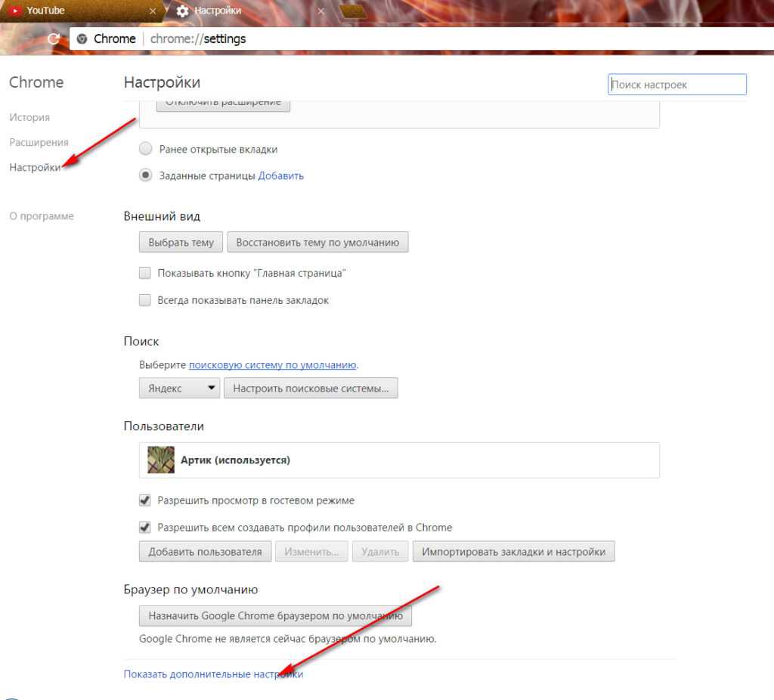Screen dimensions: 774x700
Task: Click the reload page icon
Action: [x=53, y=39]
